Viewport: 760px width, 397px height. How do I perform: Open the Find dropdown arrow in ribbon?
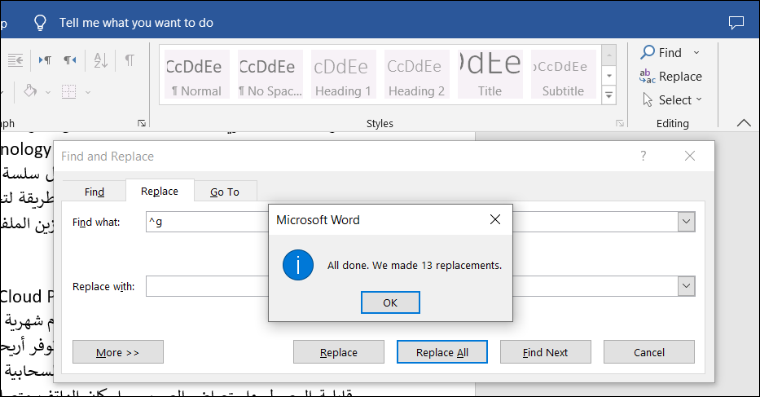click(x=697, y=52)
